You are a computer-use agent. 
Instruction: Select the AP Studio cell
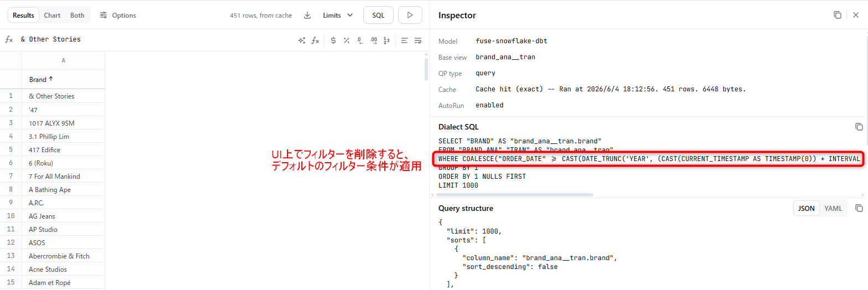click(x=63, y=229)
